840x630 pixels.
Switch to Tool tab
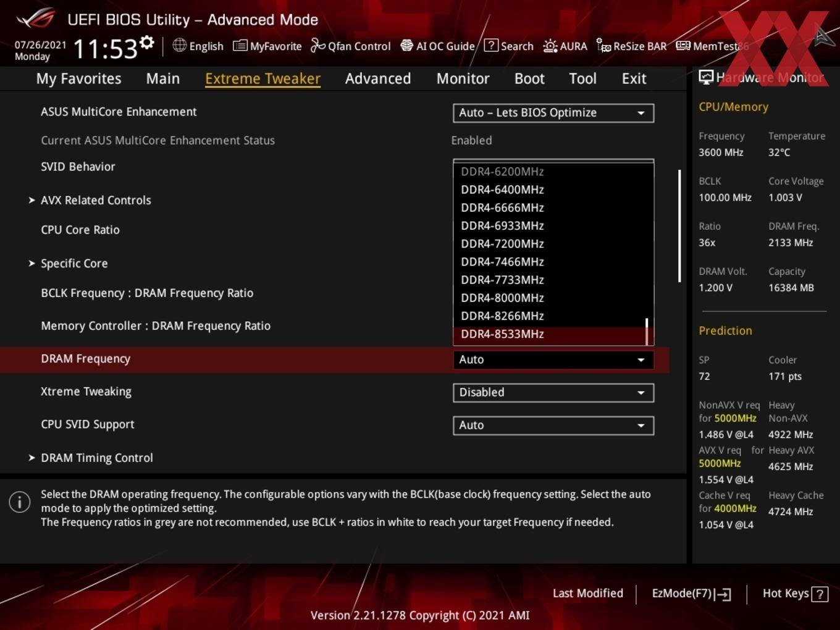(582, 78)
